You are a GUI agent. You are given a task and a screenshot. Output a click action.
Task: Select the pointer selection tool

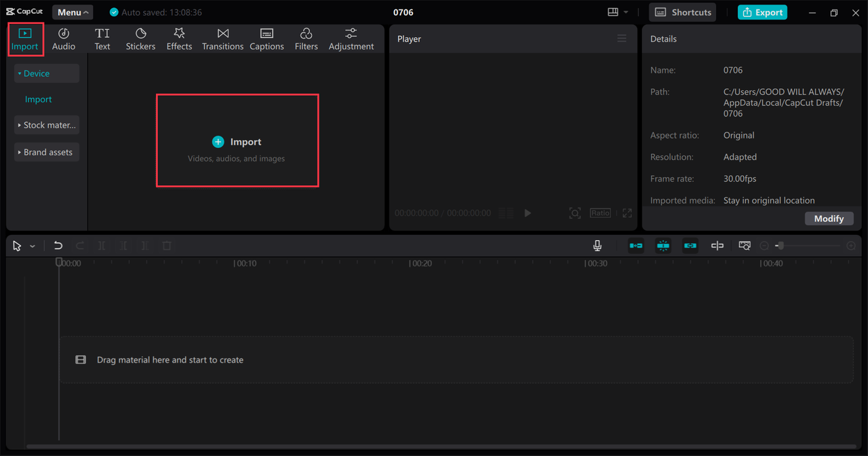pyautogui.click(x=17, y=246)
